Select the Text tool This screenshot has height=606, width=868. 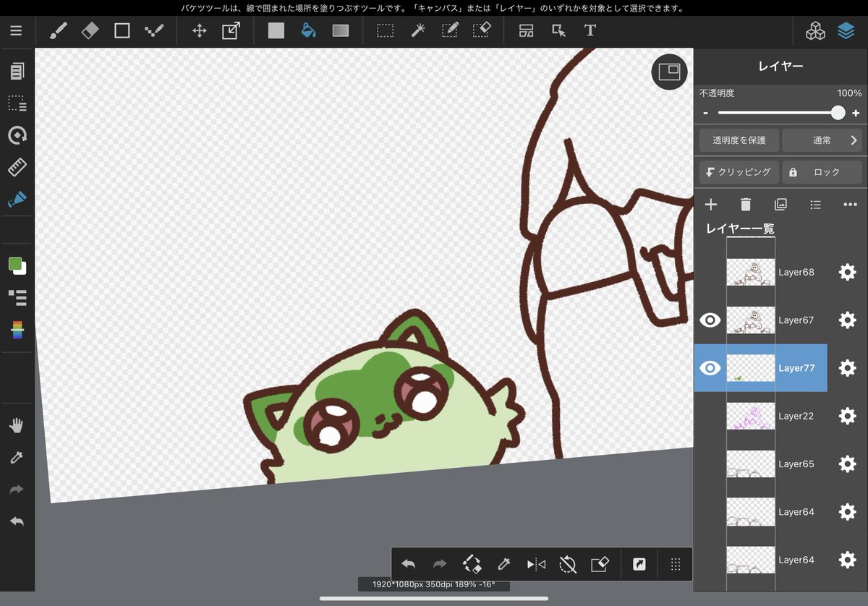[590, 31]
